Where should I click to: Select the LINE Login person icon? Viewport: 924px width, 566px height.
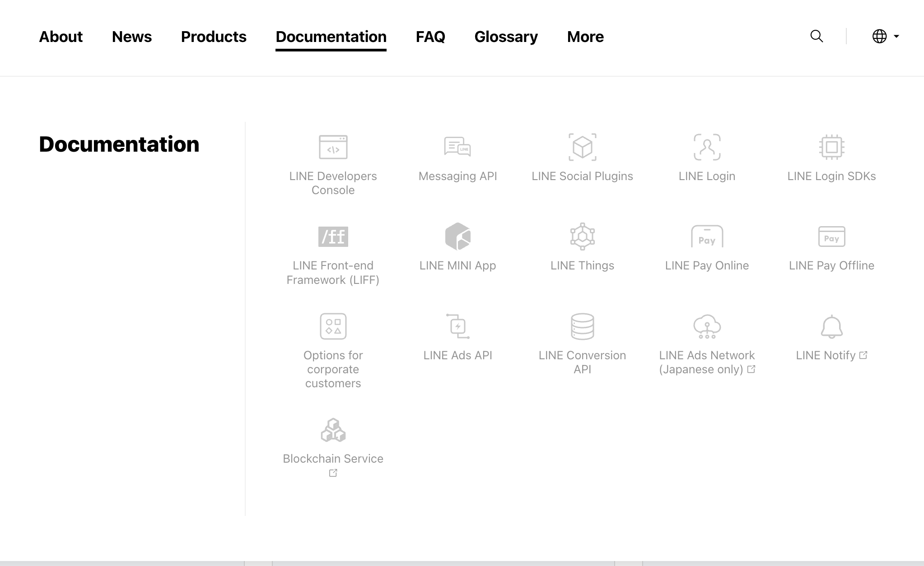tap(707, 147)
